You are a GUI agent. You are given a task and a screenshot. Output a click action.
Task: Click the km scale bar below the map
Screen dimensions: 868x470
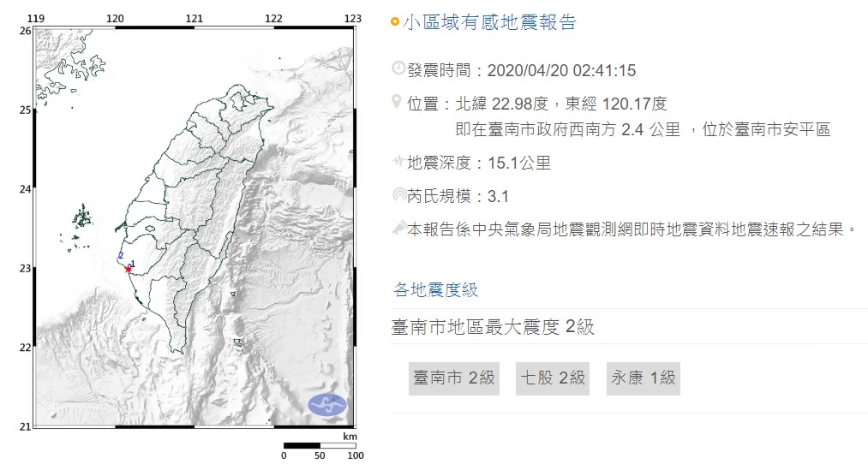(x=320, y=445)
